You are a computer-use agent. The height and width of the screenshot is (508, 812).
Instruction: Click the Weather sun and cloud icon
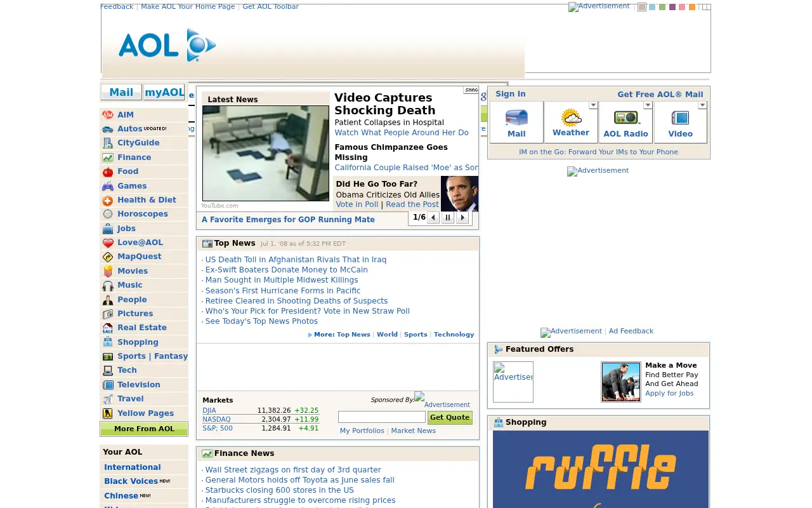pos(571,117)
